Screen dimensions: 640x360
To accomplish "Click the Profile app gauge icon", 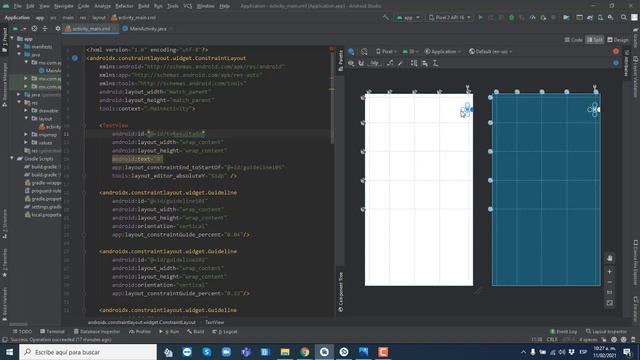I will tap(532, 18).
